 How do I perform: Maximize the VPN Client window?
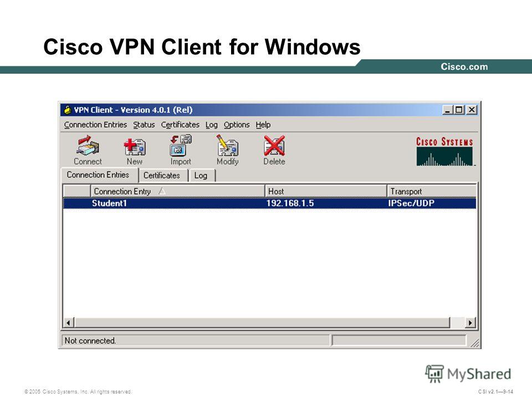pyautogui.click(x=459, y=110)
